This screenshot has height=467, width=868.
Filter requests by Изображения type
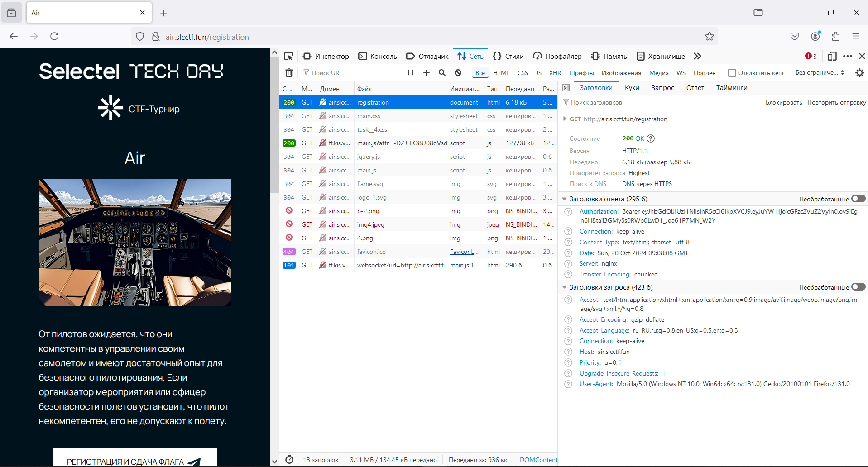(621, 73)
